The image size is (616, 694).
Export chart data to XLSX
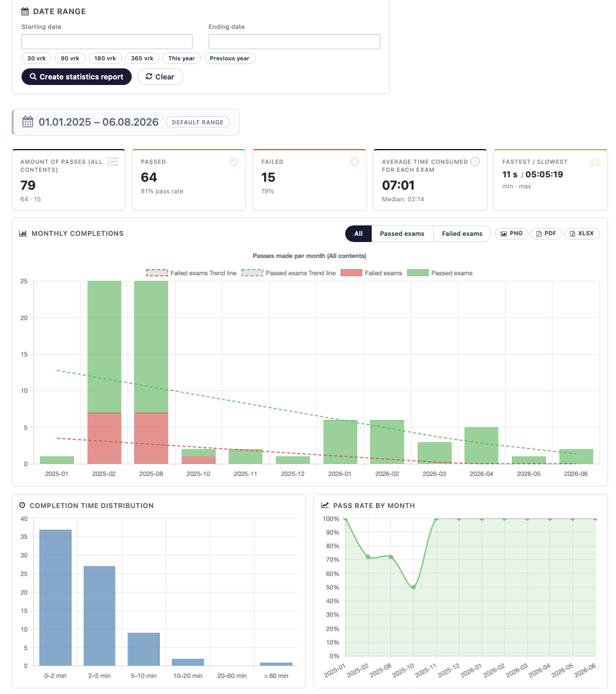[x=582, y=233]
